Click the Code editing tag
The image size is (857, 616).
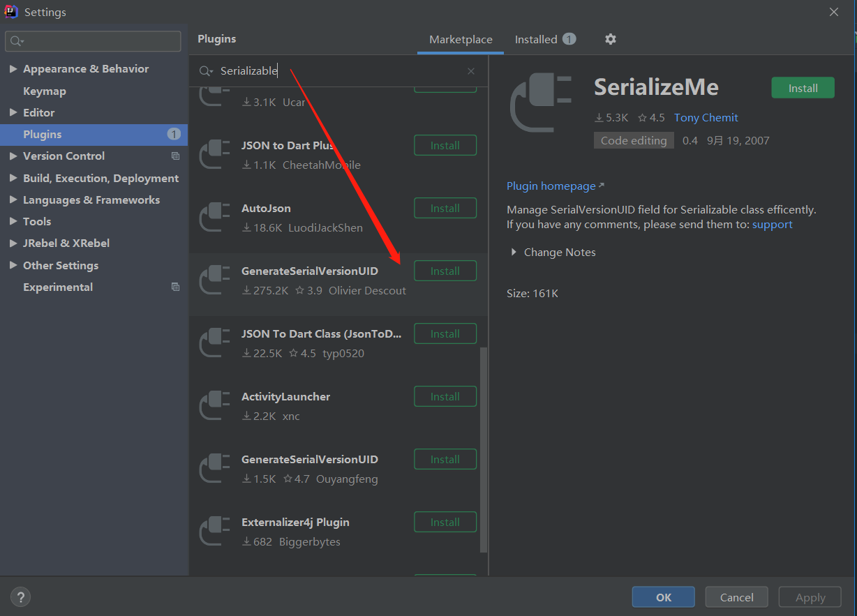[x=634, y=140]
